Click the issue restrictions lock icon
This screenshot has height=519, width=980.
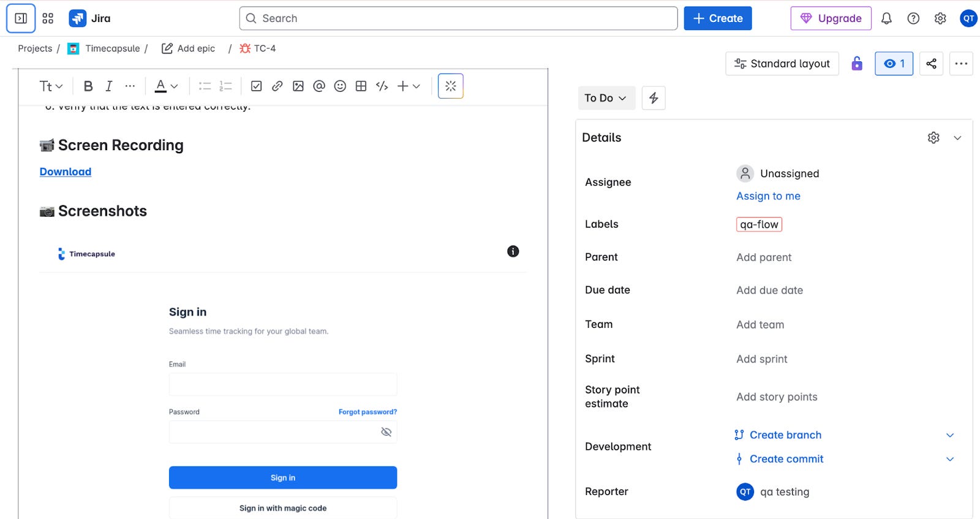point(857,63)
